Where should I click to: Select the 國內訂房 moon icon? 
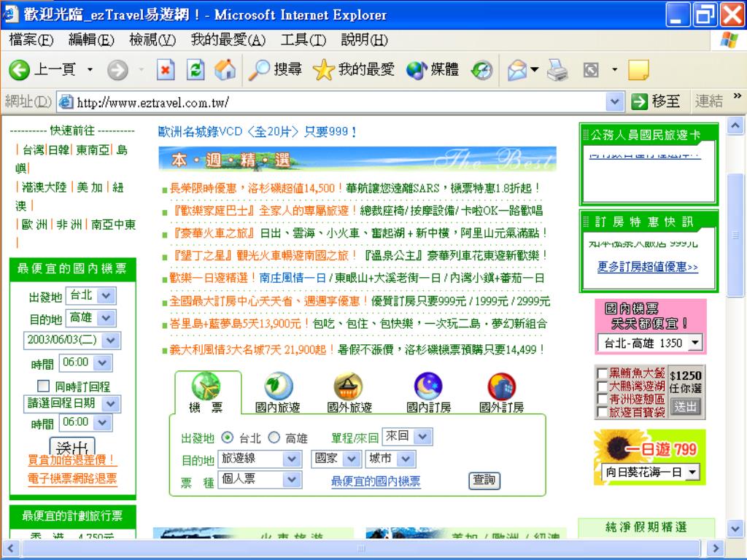coord(428,386)
